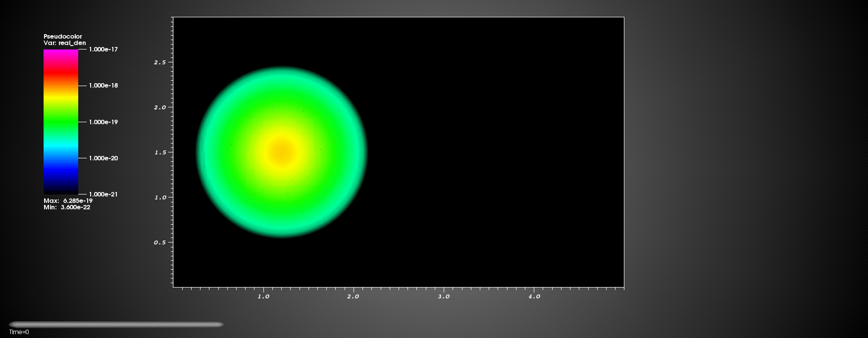The image size is (868, 338).
Task: Click the rainbow color bar legend
Action: 61,122
